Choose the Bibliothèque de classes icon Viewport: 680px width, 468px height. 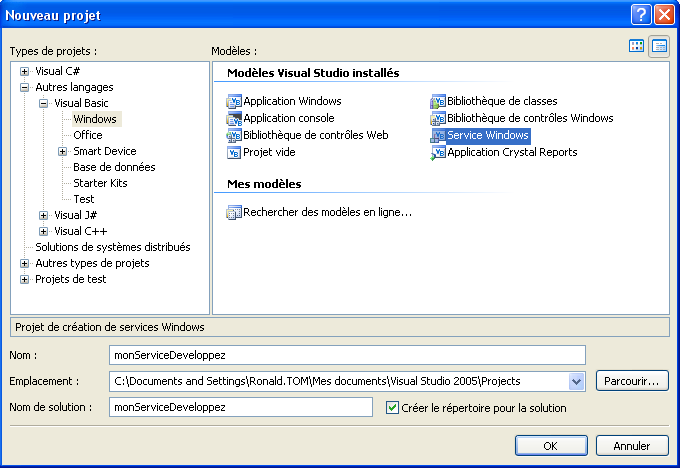coord(438,102)
